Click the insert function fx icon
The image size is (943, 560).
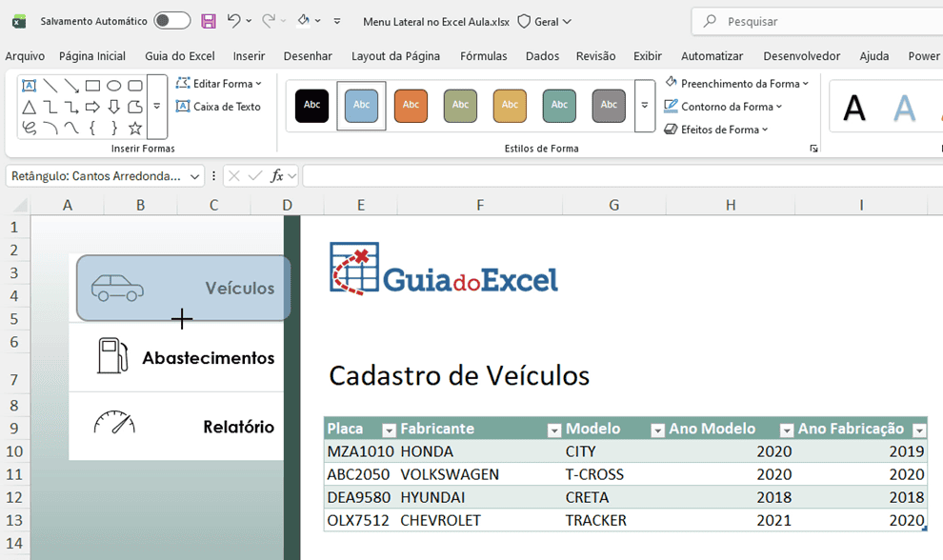277,176
